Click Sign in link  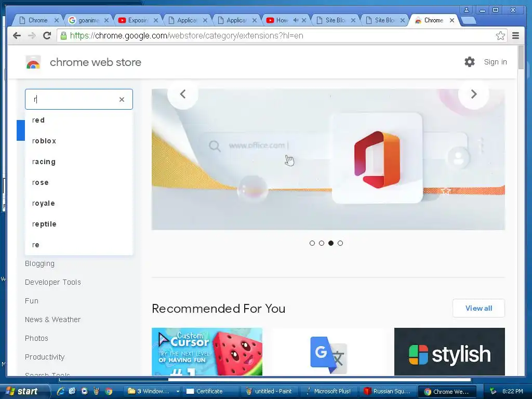point(495,62)
